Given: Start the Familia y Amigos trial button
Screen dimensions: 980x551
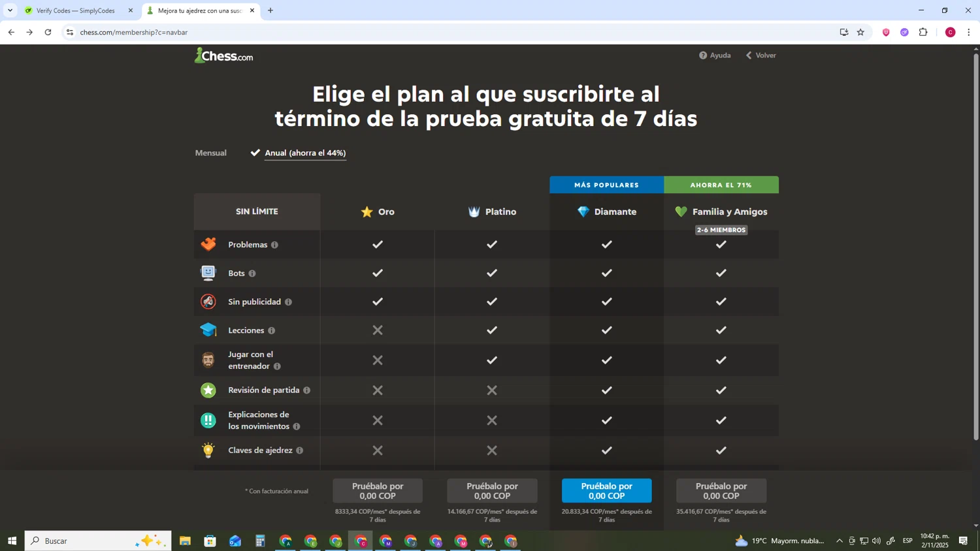Looking at the screenshot, I should tap(721, 491).
